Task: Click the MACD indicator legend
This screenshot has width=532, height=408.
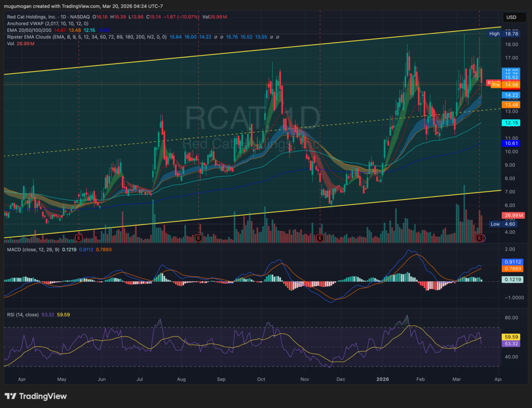Action: click(x=31, y=249)
